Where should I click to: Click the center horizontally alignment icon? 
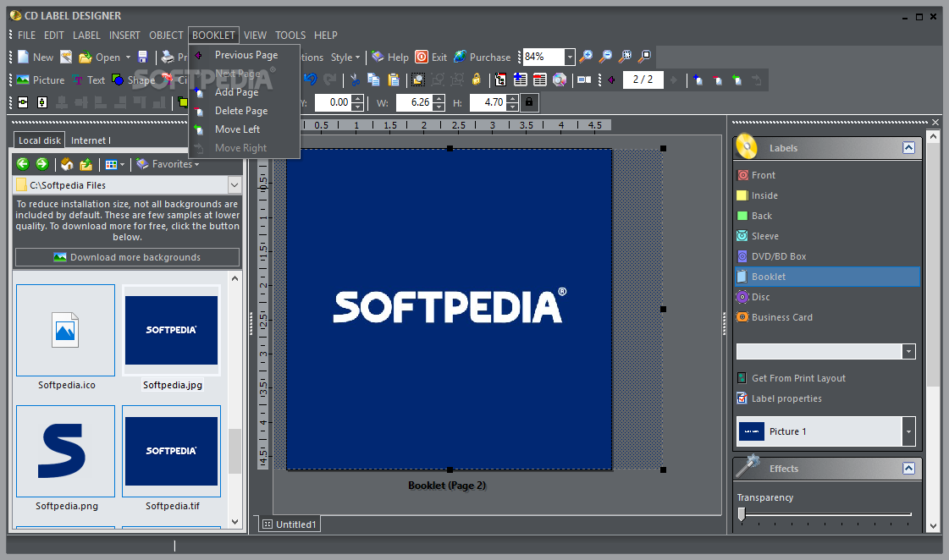(x=23, y=102)
